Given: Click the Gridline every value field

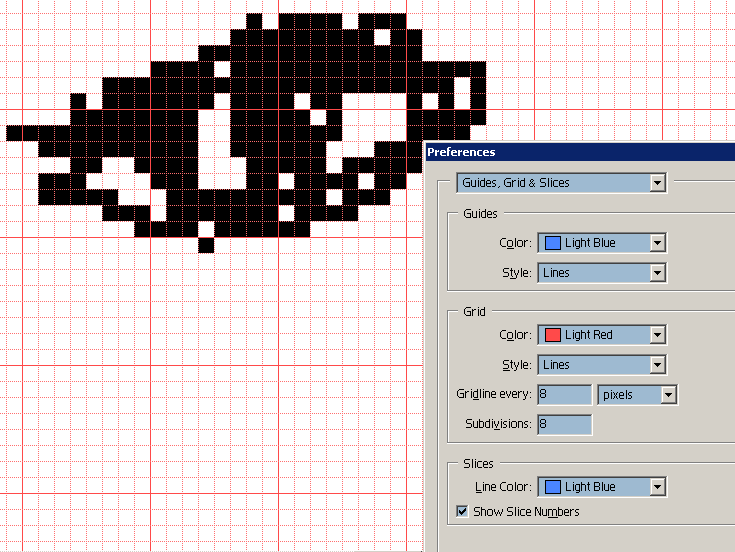Looking at the screenshot, I should pos(565,395).
